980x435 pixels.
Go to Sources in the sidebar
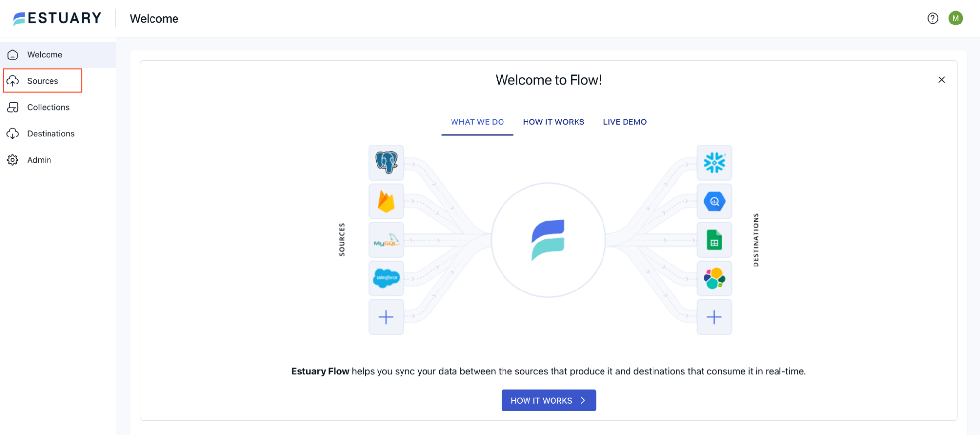click(58, 81)
